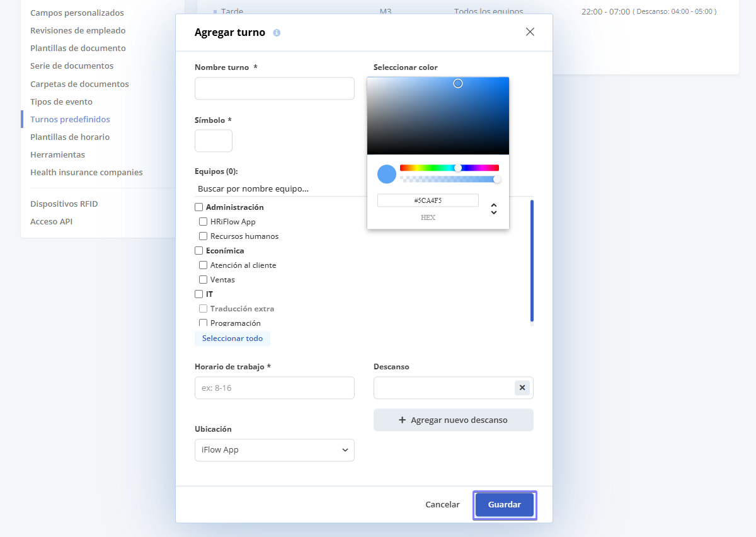Check the Ventas checkbox

(x=203, y=279)
